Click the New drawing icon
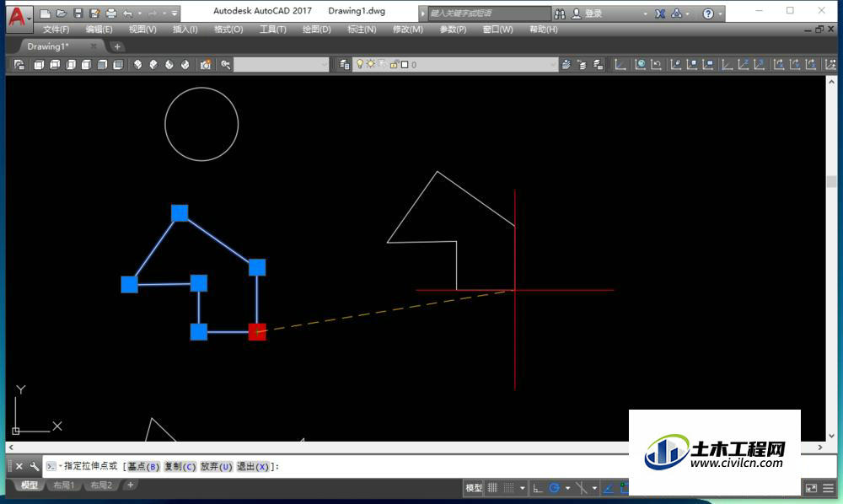Viewport: 843px width, 504px height. click(46, 13)
